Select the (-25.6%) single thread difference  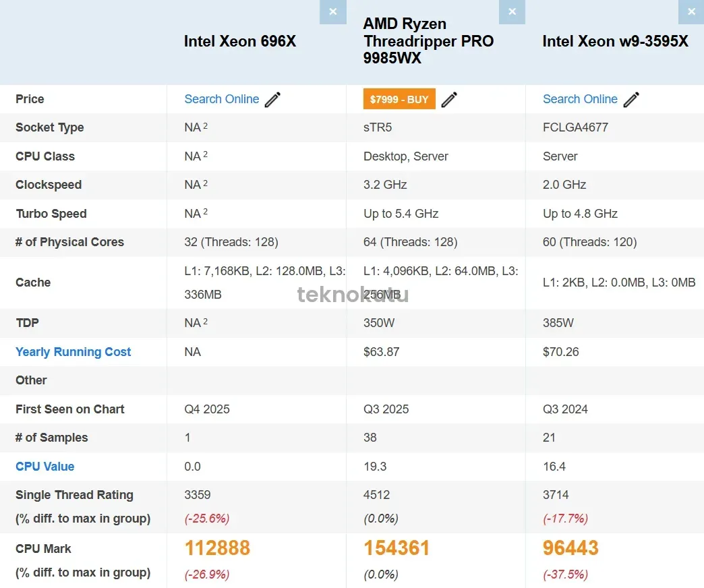click(x=207, y=519)
